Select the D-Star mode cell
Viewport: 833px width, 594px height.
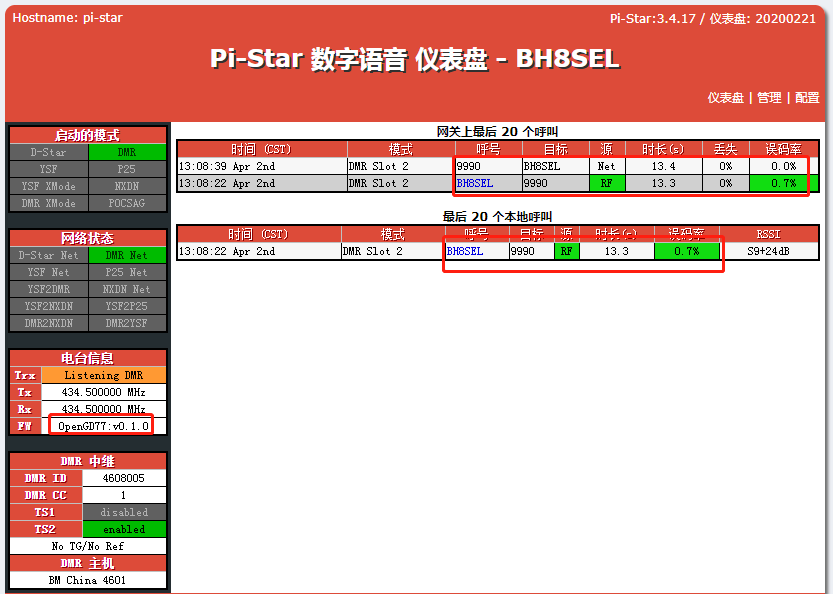49,153
